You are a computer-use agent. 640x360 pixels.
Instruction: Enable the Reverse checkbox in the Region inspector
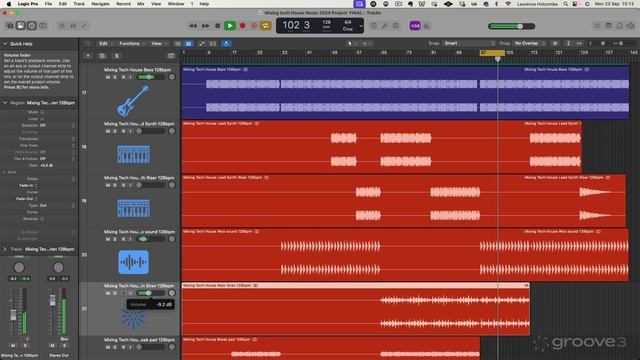[x=42, y=219]
